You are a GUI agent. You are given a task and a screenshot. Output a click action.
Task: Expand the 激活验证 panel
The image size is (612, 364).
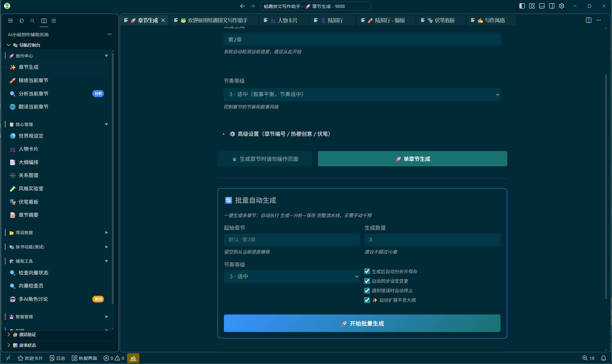pos(59,334)
